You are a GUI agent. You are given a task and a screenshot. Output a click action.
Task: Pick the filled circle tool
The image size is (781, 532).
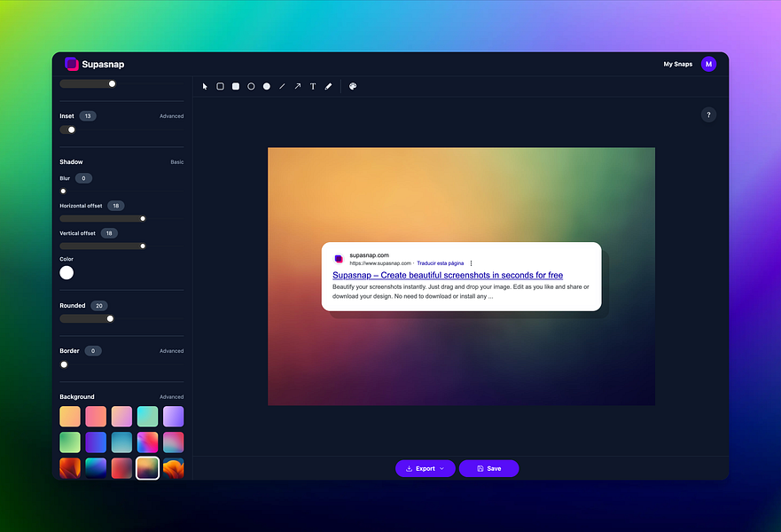pos(267,86)
